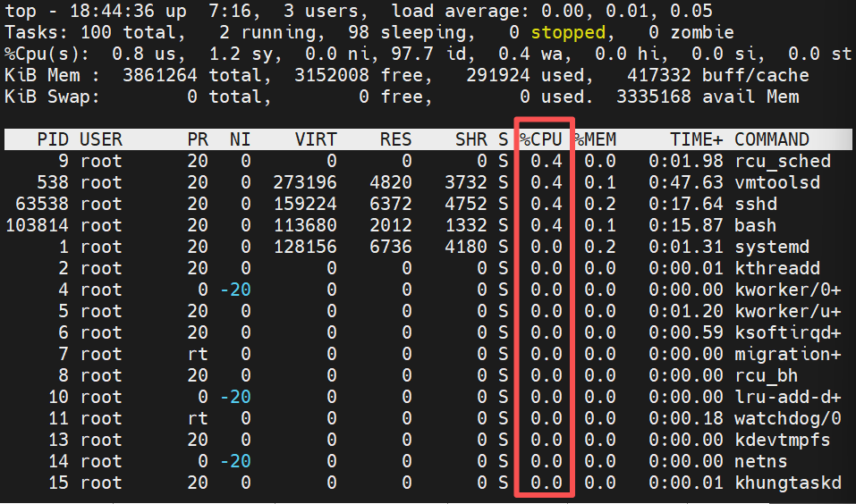Click '417332 buff/cache' value
Screen dimensions: 856x504
[x=718, y=75]
